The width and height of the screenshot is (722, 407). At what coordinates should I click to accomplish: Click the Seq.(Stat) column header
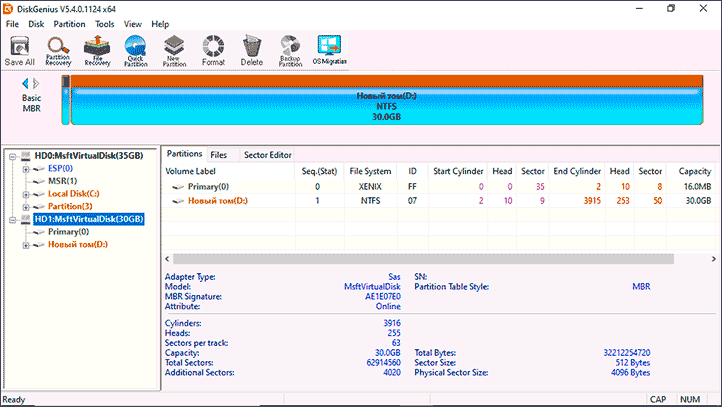click(x=319, y=171)
